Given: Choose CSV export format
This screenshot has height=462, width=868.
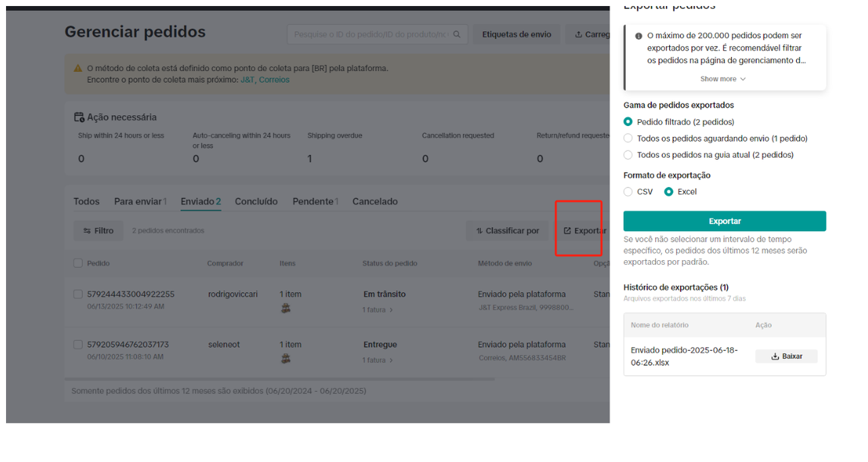Looking at the screenshot, I should coord(628,192).
